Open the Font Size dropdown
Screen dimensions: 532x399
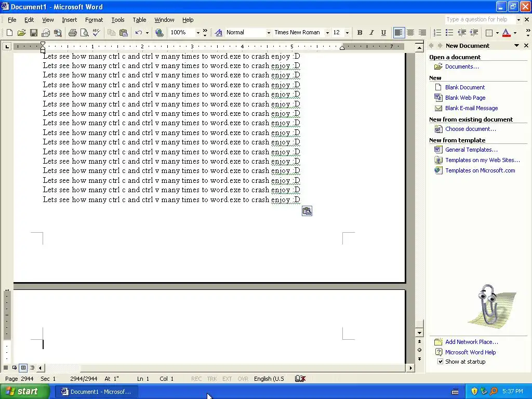347,33
